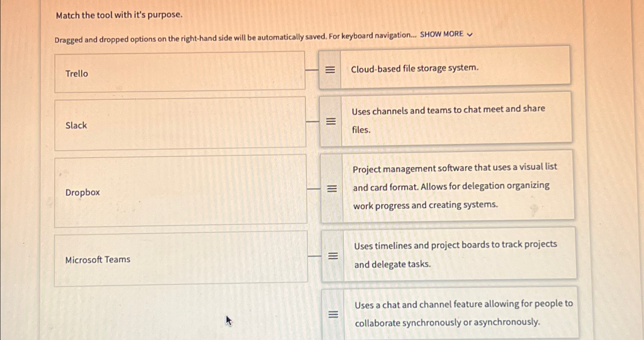Select the Dropbox tool box
Viewport: 644px width, 340px height.
pyautogui.click(x=180, y=191)
